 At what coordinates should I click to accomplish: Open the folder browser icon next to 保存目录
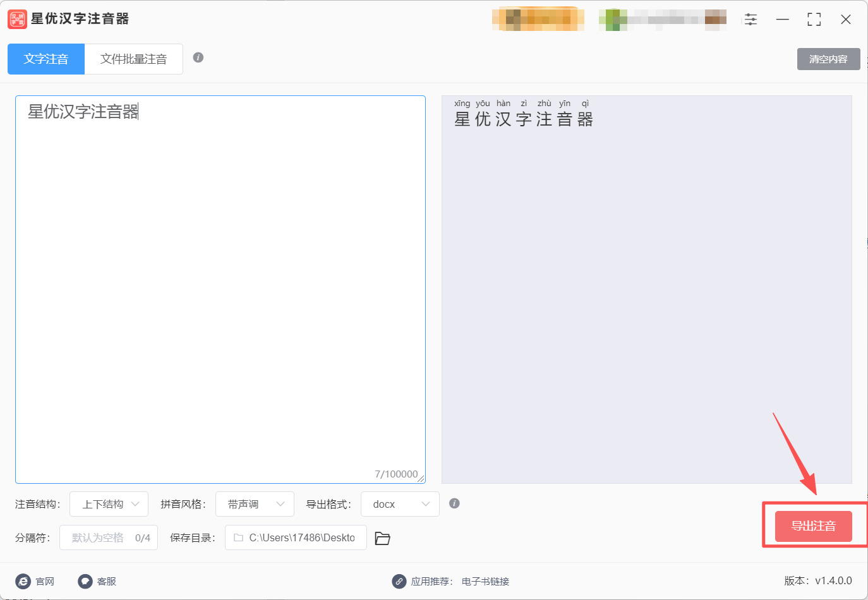382,537
